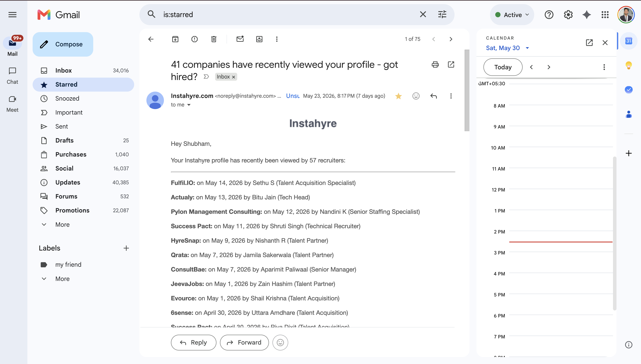
Task: Show advanced search options
Action: 442,14
